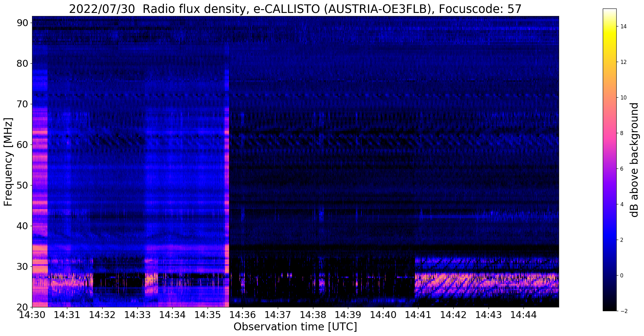644x336 pixels.
Task: Click the 14:38 time tick label
Action: [x=313, y=314]
